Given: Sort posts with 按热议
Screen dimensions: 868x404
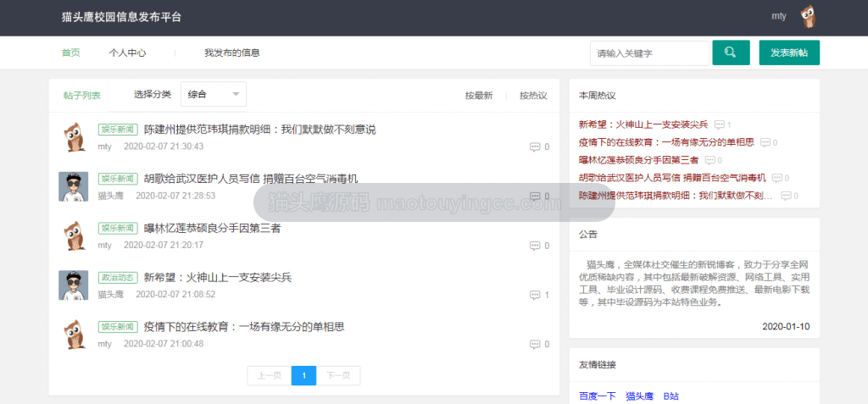Looking at the screenshot, I should [533, 95].
